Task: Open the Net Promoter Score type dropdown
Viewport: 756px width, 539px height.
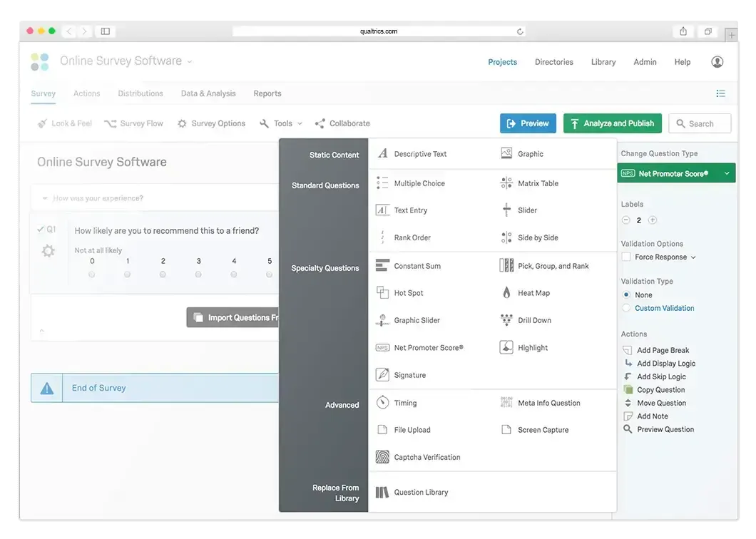Action: 676,173
